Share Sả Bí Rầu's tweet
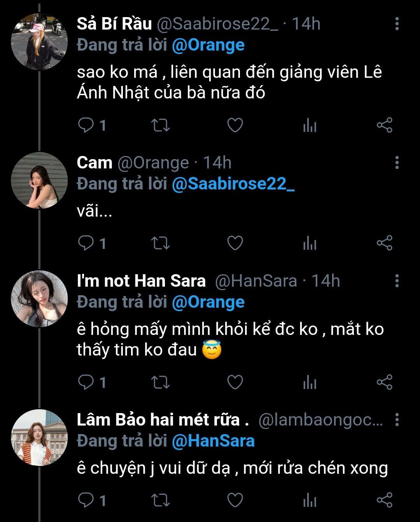This screenshot has width=420, height=522. pos(384,125)
